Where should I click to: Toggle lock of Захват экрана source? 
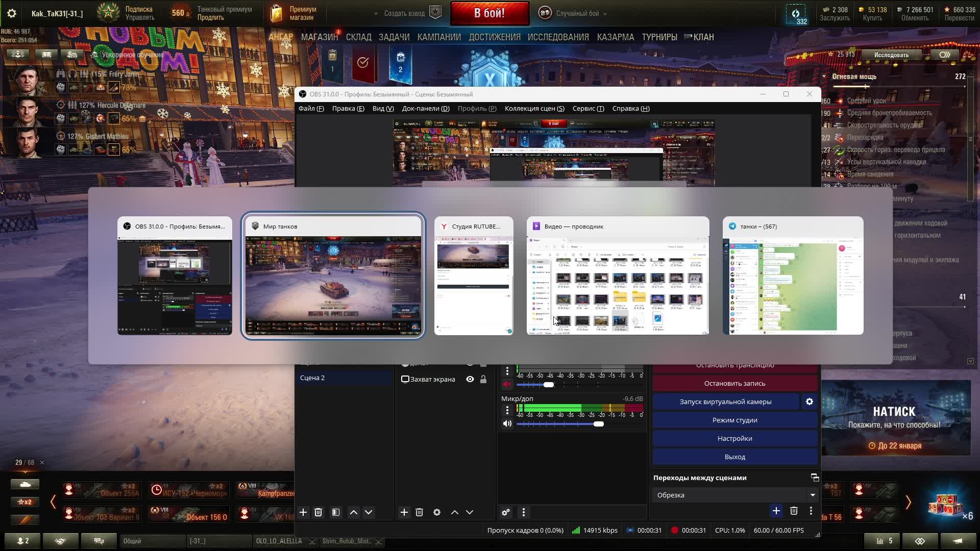483,379
